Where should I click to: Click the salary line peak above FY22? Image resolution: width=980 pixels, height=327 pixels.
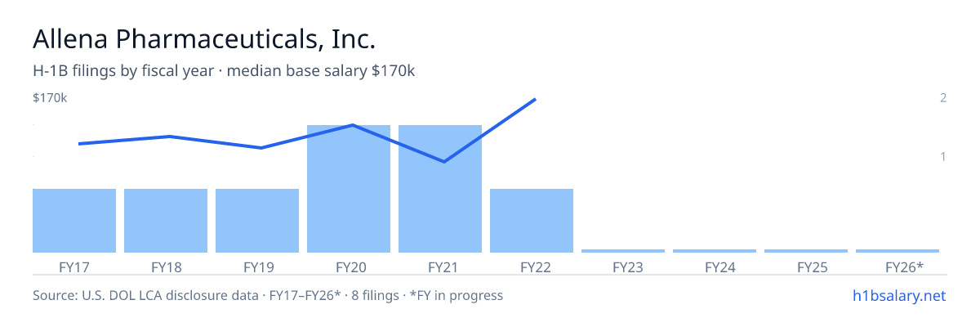(x=534, y=100)
